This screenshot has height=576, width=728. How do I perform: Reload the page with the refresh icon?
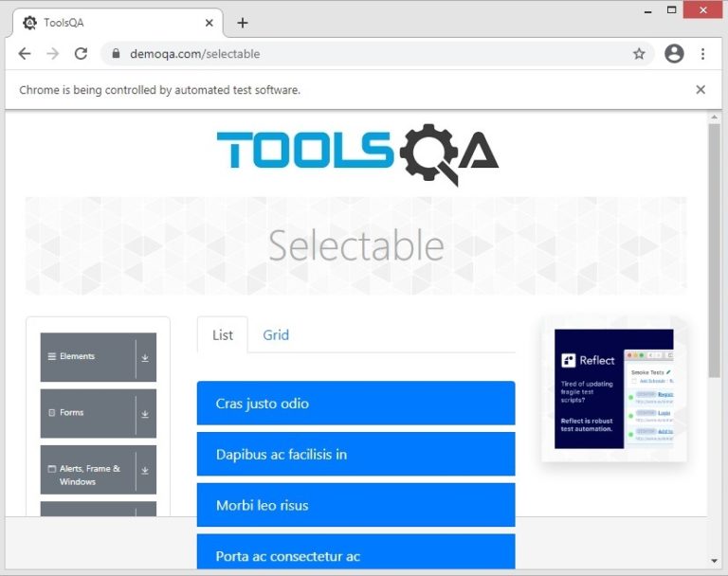pyautogui.click(x=82, y=54)
